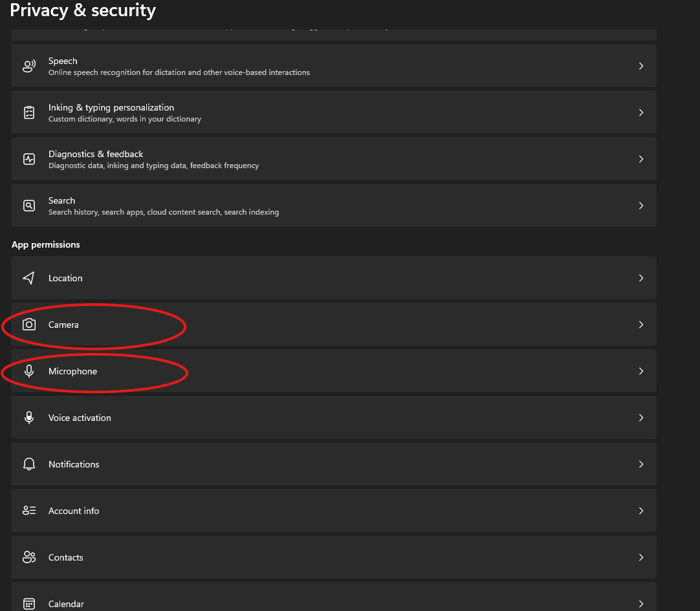
Task: Click the Speech recognition icon
Action: (28, 65)
